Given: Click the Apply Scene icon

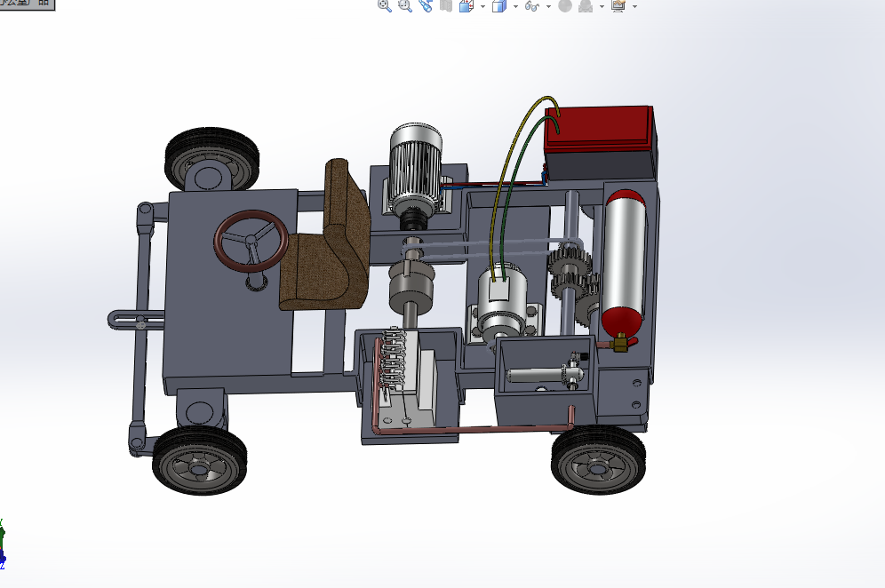Looking at the screenshot, I should click(x=586, y=5).
